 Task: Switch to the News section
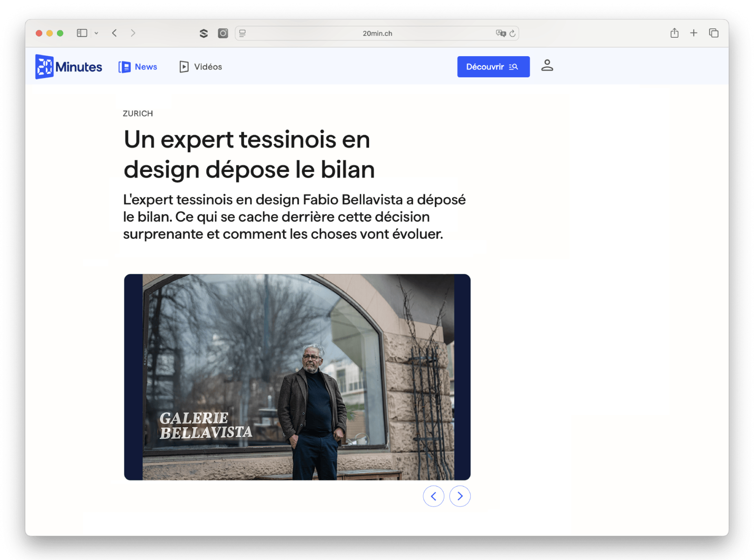[x=137, y=66]
